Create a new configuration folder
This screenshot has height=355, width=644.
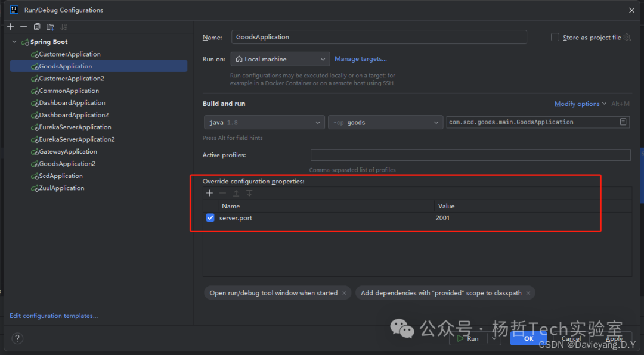click(x=50, y=27)
